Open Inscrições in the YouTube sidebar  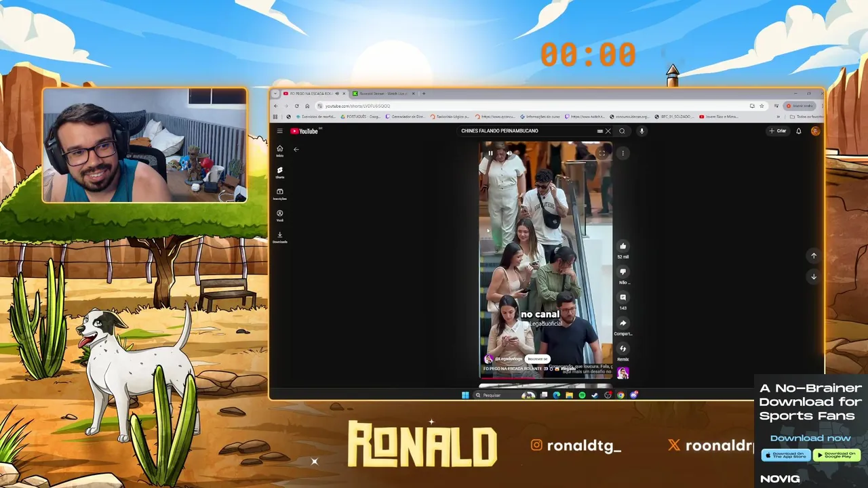coord(279,194)
